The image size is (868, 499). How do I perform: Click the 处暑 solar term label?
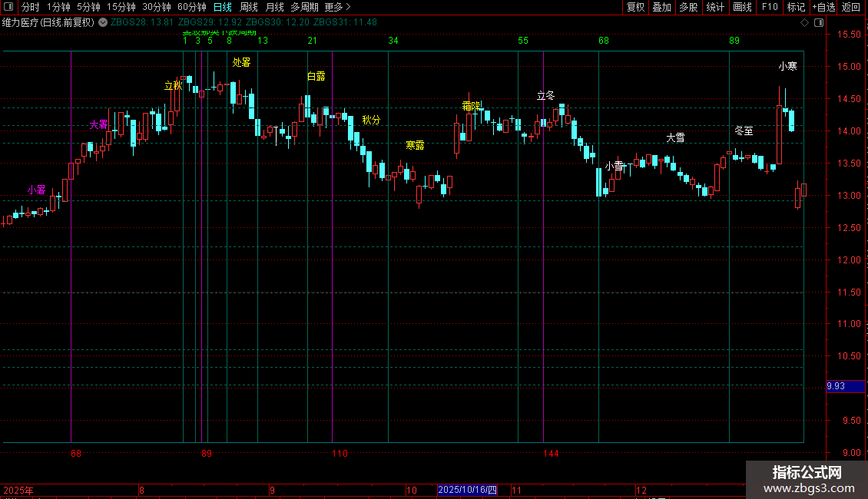coord(241,62)
